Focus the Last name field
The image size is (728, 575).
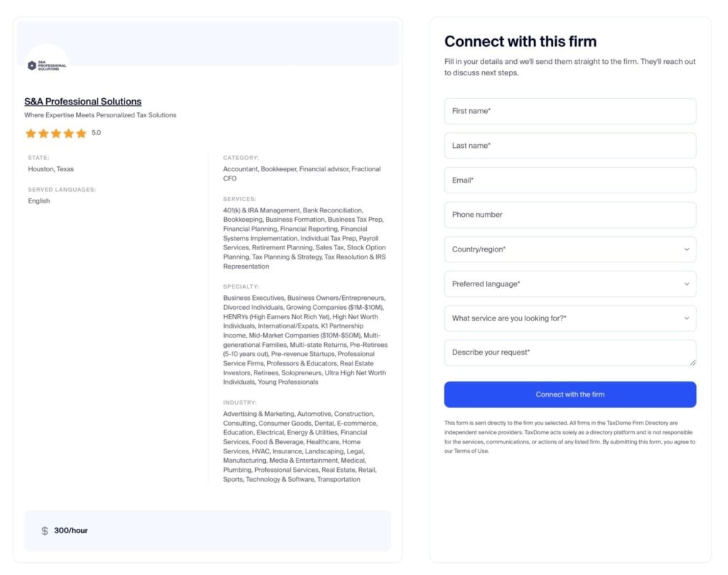click(569, 146)
